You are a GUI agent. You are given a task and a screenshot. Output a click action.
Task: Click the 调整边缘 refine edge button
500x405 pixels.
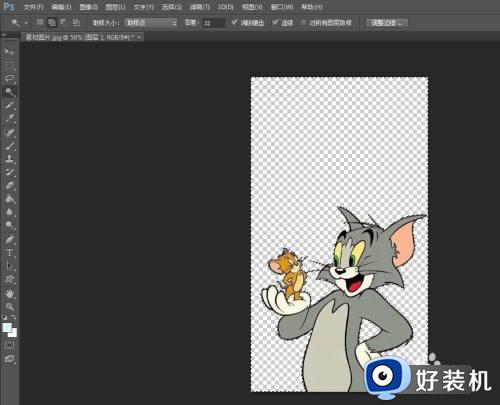click(x=387, y=23)
